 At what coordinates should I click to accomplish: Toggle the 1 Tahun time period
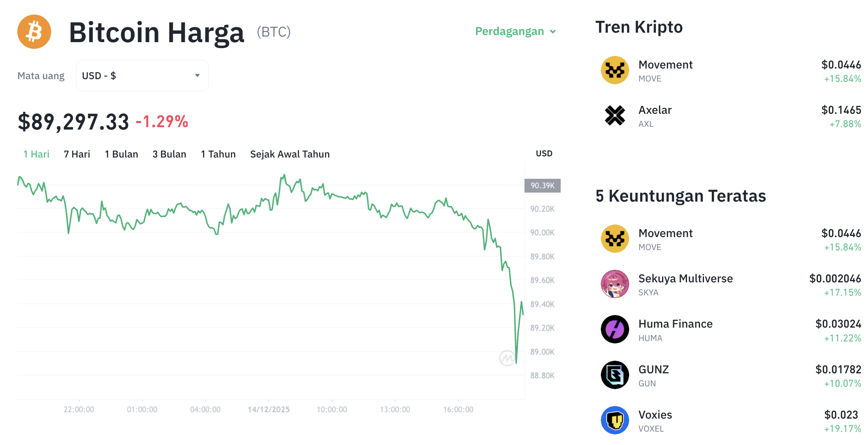(x=218, y=154)
